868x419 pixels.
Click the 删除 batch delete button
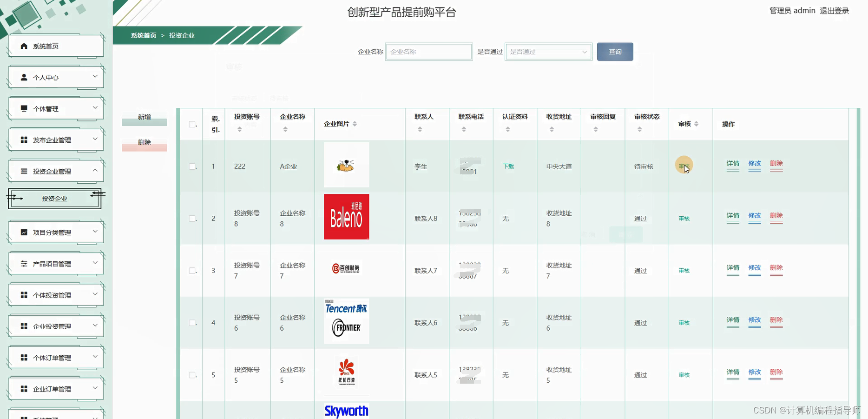145,142
